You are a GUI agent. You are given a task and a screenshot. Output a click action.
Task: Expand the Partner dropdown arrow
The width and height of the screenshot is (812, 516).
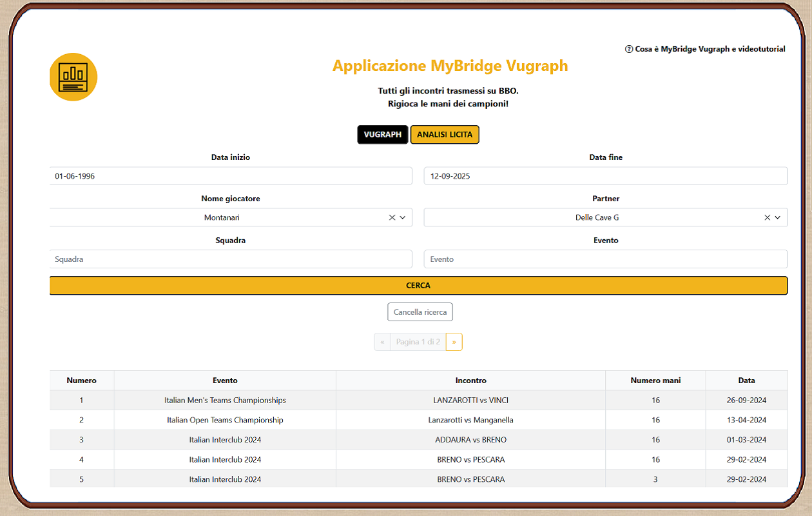(x=778, y=218)
